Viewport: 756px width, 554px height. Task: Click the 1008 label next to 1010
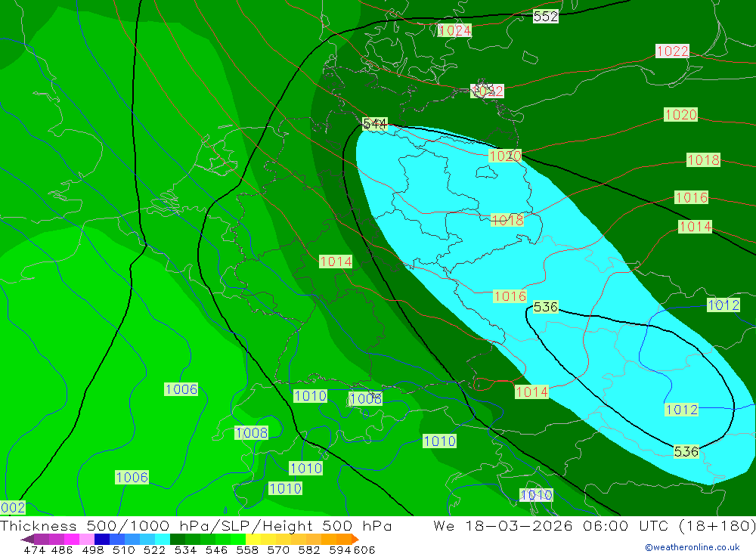[x=365, y=399]
